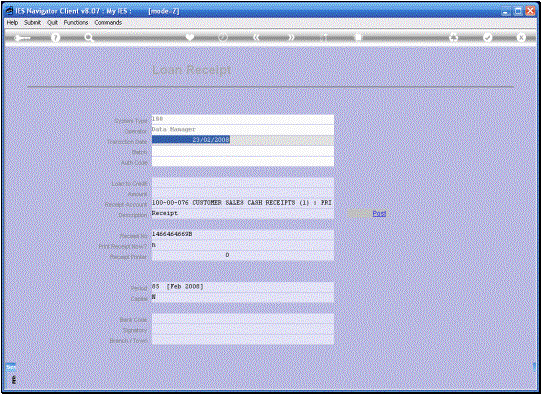Viewport: 541px width, 394px height.
Task: Click the Description field containing Receipt
Action: [243, 214]
